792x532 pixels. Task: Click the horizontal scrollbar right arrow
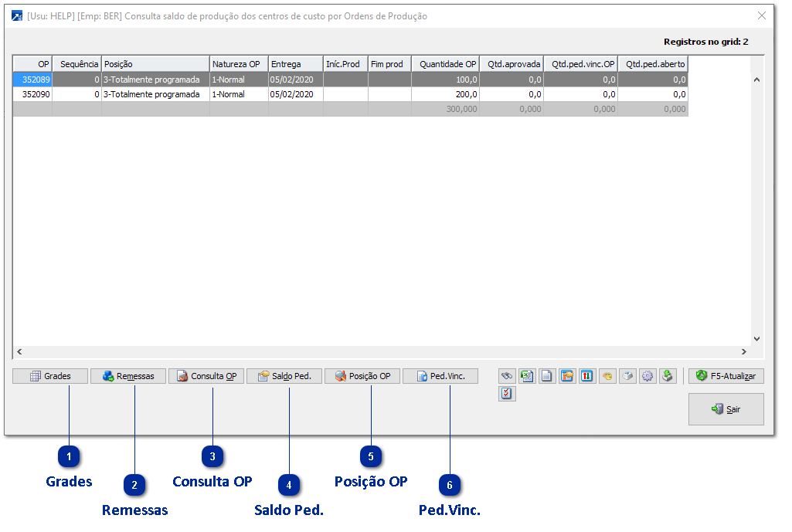[744, 352]
